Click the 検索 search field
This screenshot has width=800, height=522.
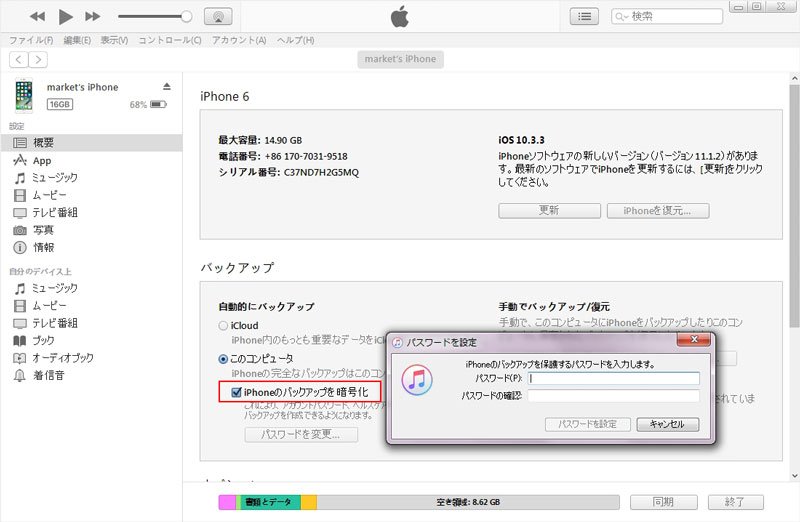pyautogui.click(x=667, y=16)
